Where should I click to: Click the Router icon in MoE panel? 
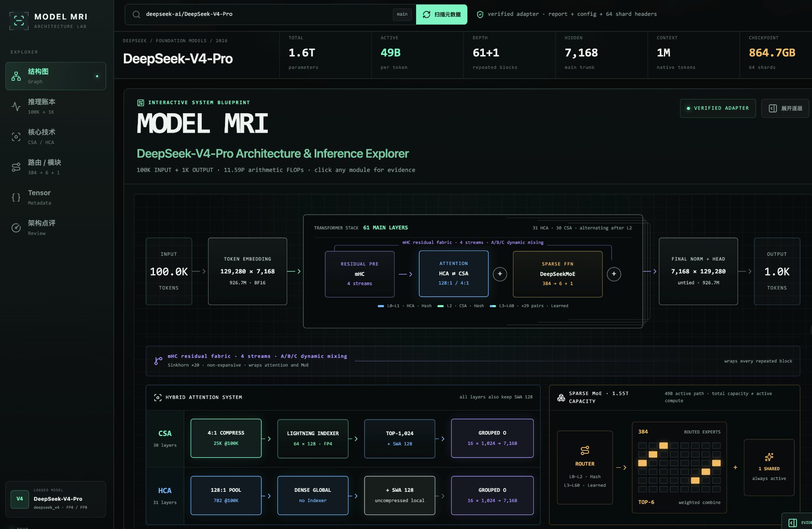585,450
